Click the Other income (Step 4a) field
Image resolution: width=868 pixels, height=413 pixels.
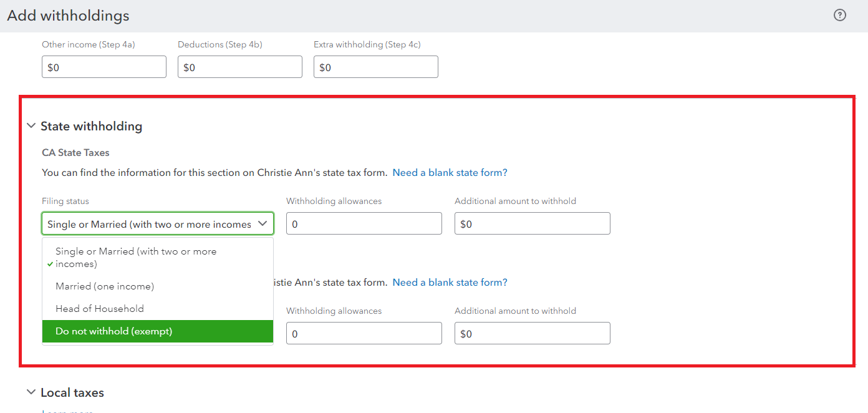pyautogui.click(x=104, y=67)
